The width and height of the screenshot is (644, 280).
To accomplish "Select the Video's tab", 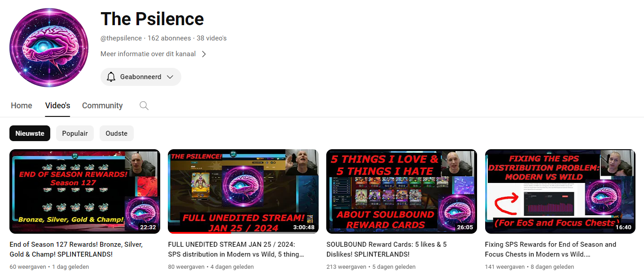I will click(x=57, y=106).
